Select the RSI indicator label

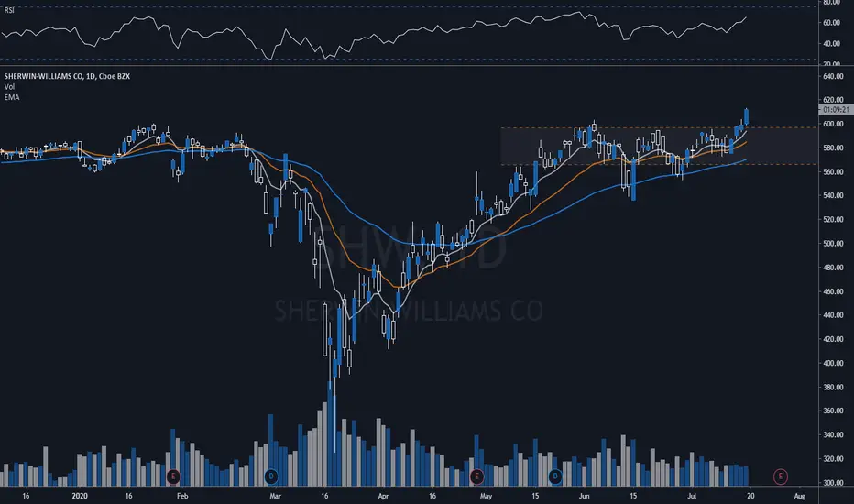[9, 10]
